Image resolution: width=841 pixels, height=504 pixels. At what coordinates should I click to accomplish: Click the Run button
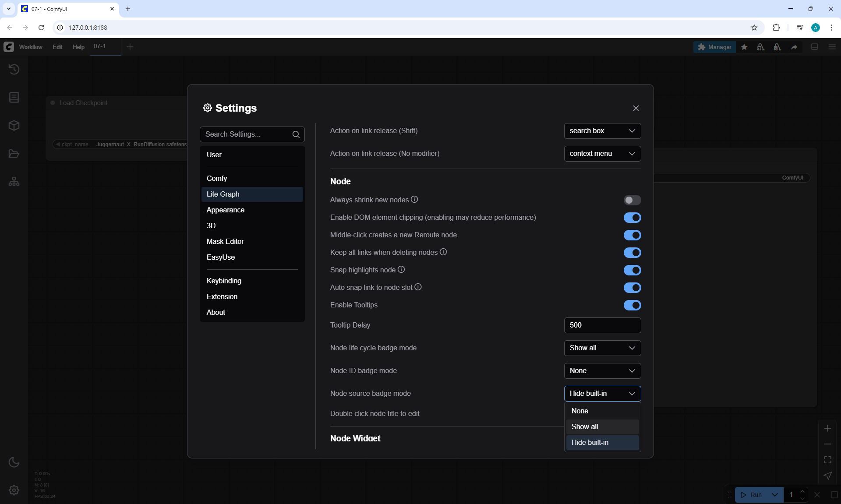click(753, 495)
